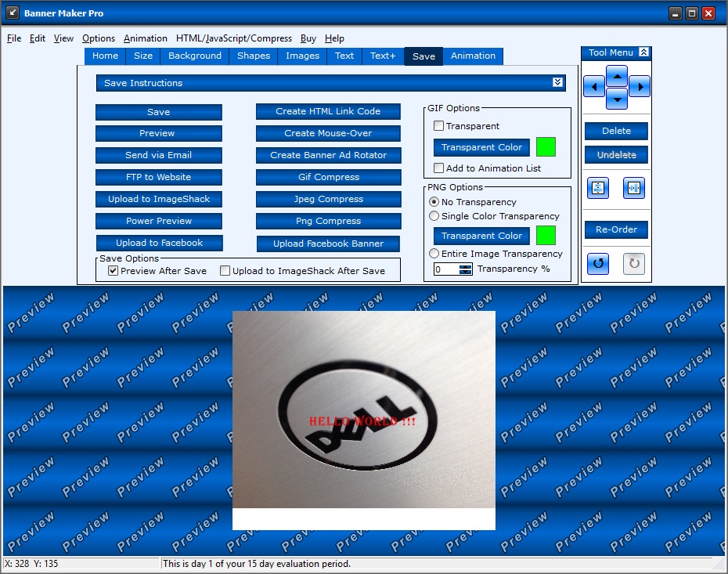The height and width of the screenshot is (574, 728).
Task: Open the Options menu
Action: [x=99, y=38]
